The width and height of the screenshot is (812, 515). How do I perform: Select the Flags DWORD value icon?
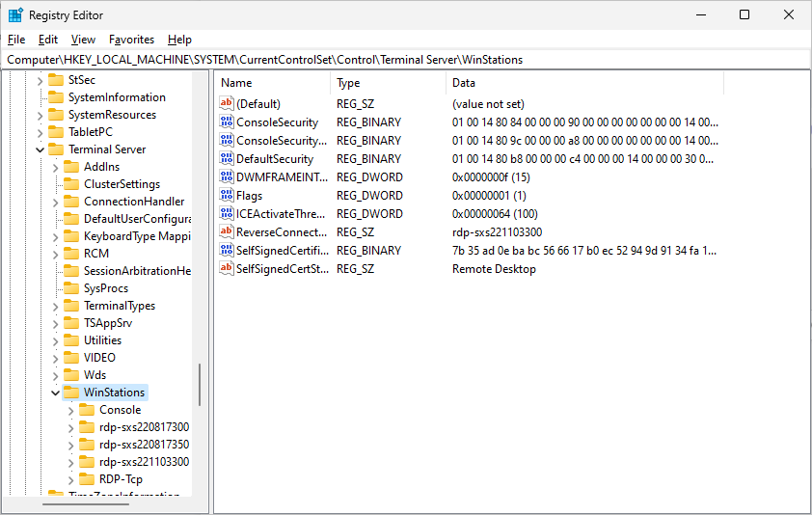coord(227,196)
